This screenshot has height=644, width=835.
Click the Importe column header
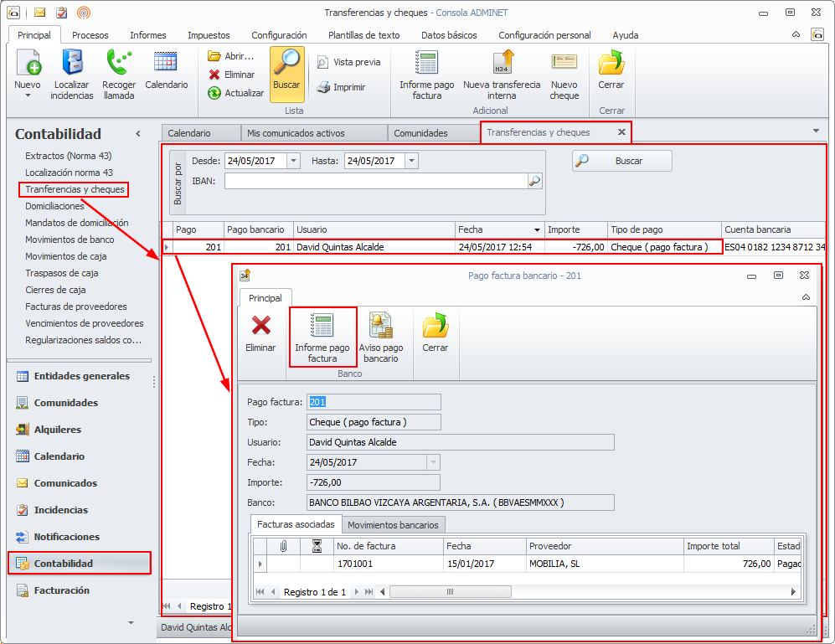coord(575,230)
